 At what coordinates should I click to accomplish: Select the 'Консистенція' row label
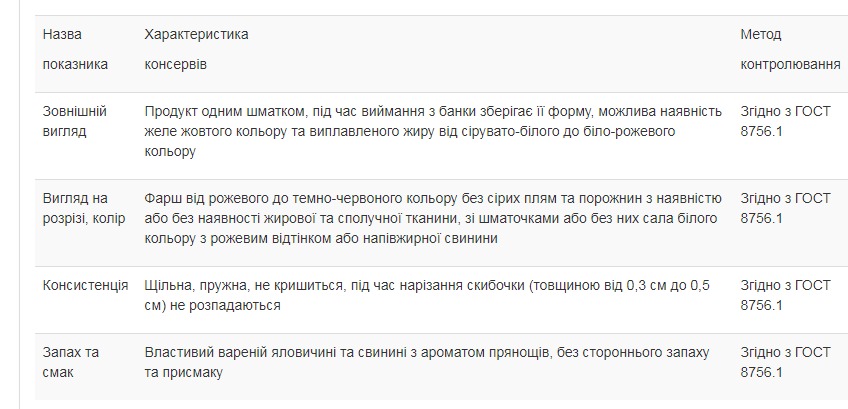coord(85,286)
